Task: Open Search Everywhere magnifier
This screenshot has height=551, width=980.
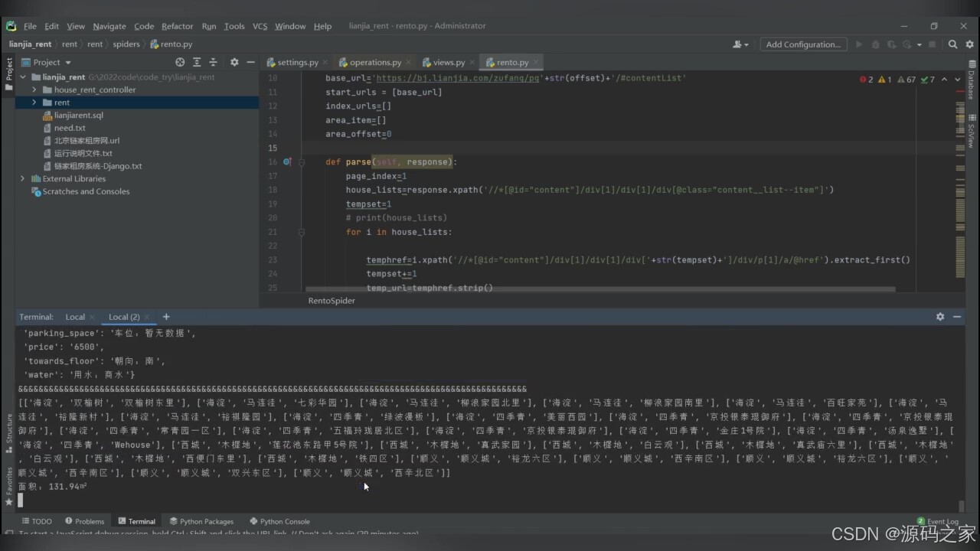Action: 953,44
